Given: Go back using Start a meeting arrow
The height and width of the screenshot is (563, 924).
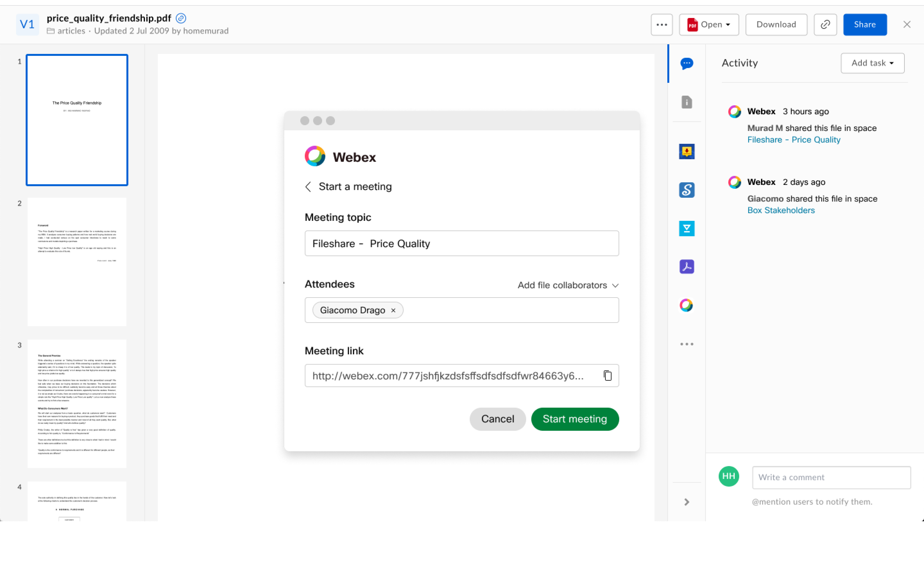Looking at the screenshot, I should click(x=308, y=187).
